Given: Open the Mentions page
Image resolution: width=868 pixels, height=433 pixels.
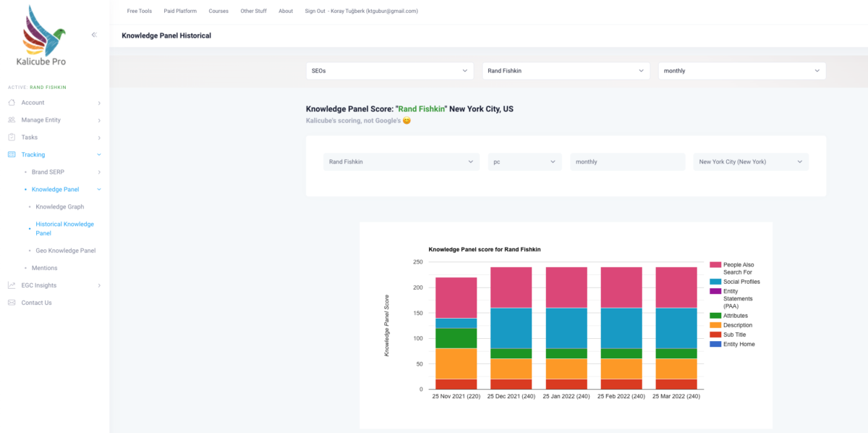Looking at the screenshot, I should pyautogui.click(x=44, y=268).
